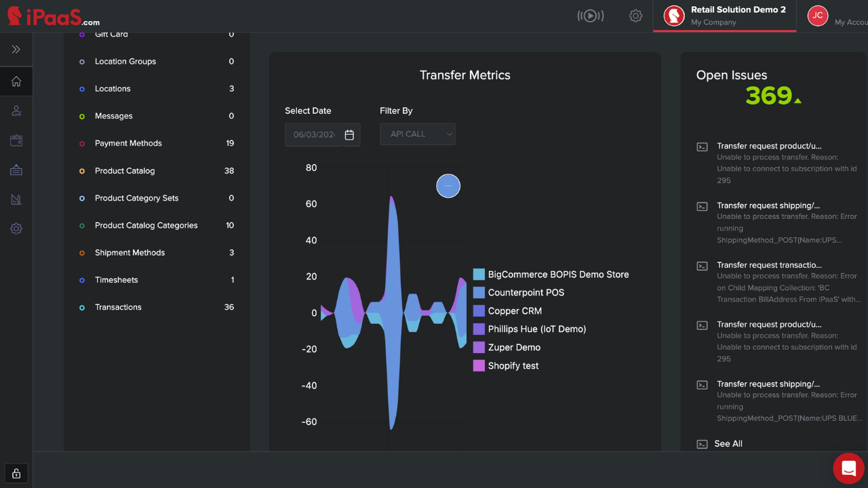Open the Product Catalog row
The height and width of the screenshot is (488, 868).
[x=157, y=171]
